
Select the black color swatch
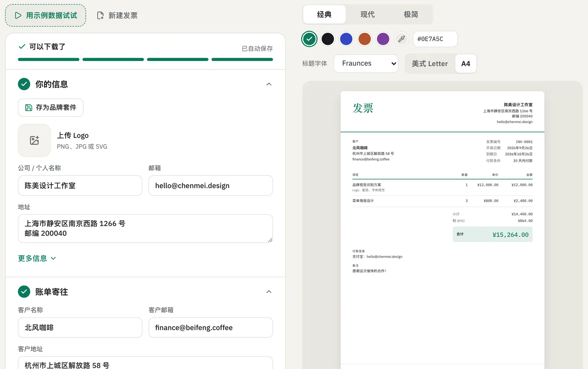pos(328,39)
